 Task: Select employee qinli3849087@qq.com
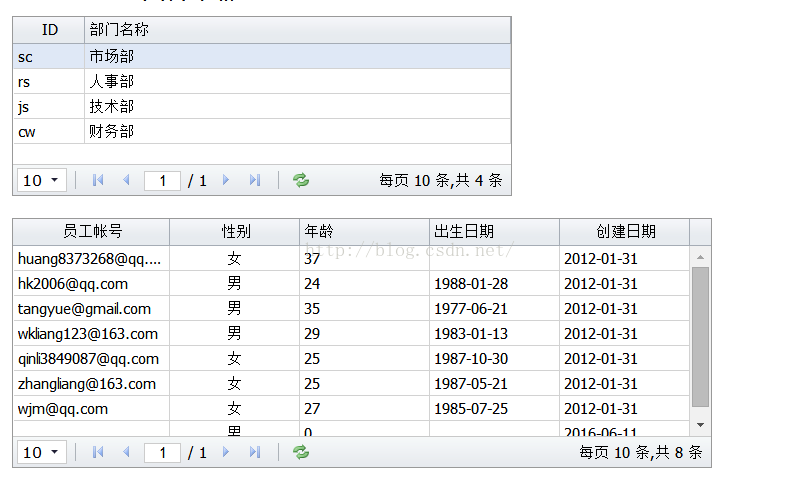click(x=351, y=358)
